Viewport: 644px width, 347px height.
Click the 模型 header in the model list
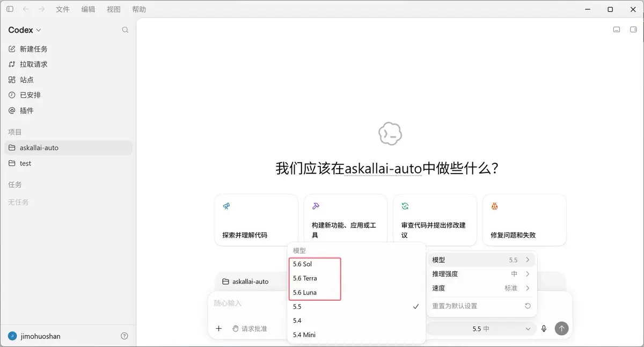point(299,251)
